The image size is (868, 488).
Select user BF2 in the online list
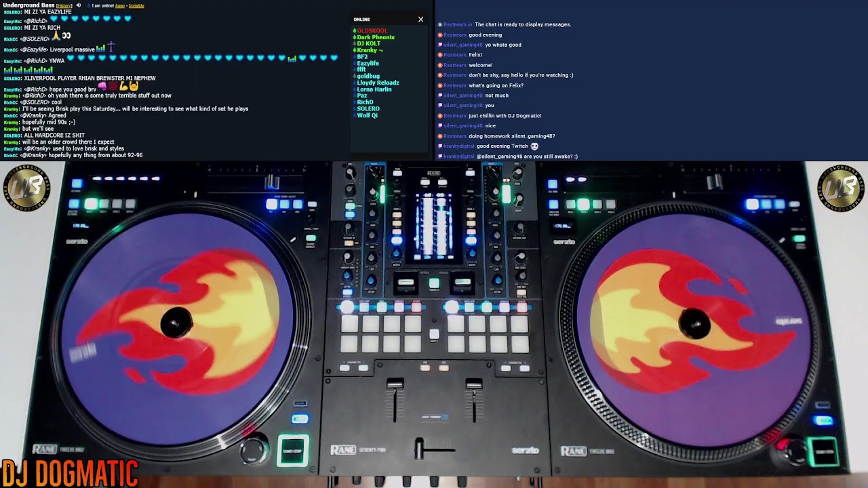[362, 57]
